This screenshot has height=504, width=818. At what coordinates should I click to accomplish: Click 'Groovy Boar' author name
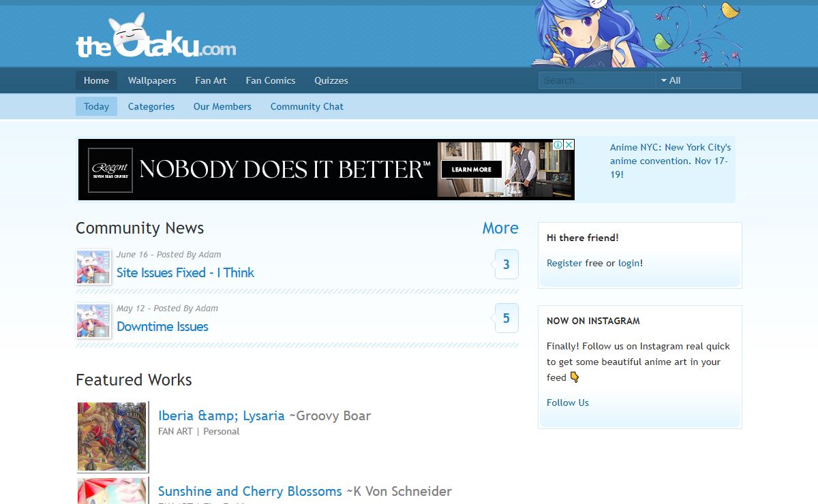coord(333,415)
